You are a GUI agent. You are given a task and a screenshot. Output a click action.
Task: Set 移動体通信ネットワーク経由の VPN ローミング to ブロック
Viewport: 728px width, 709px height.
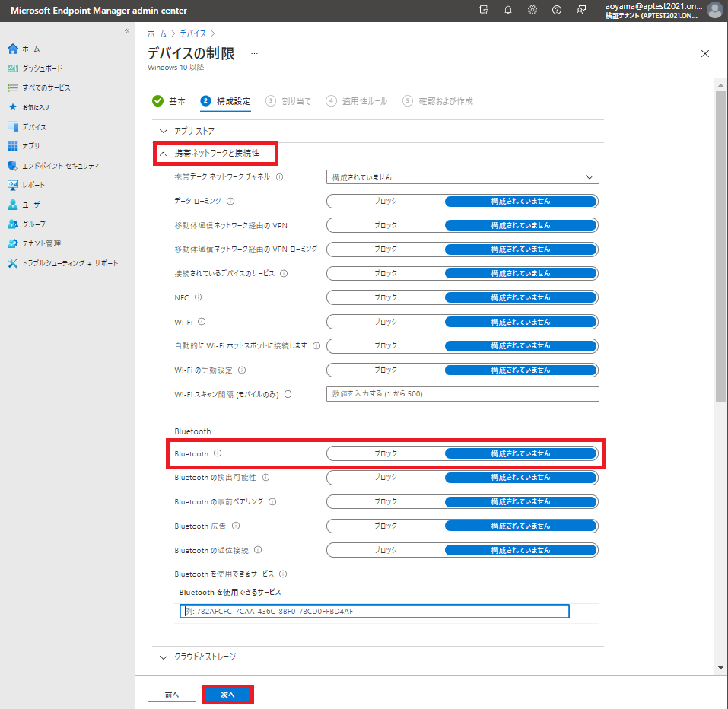tap(386, 250)
